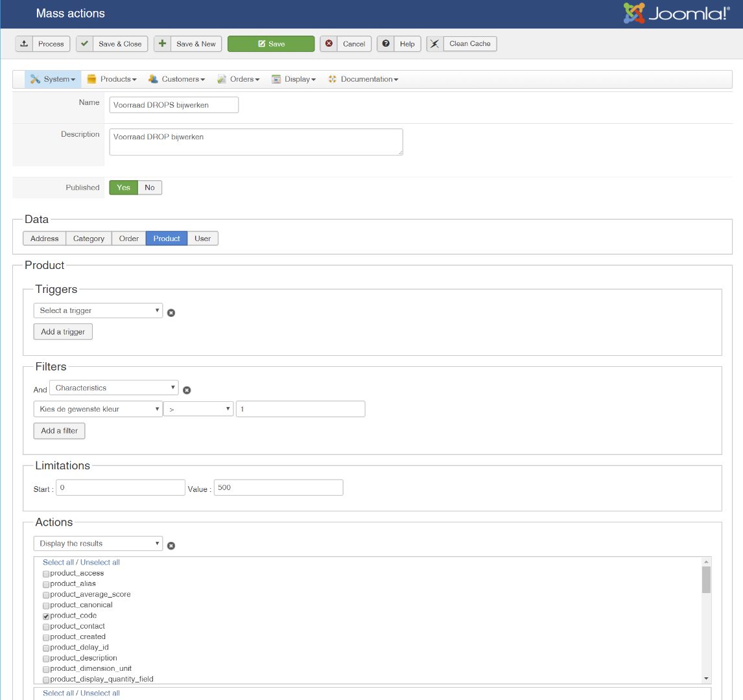Check the product_dimension_unit checkbox
Viewport: 743px width, 700px height.
coord(46,670)
